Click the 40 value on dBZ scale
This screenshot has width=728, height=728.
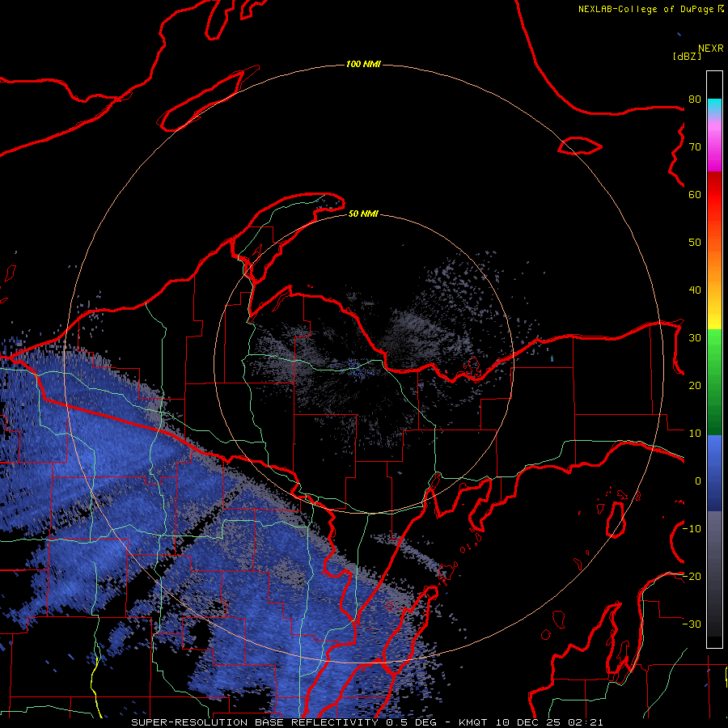695,290
